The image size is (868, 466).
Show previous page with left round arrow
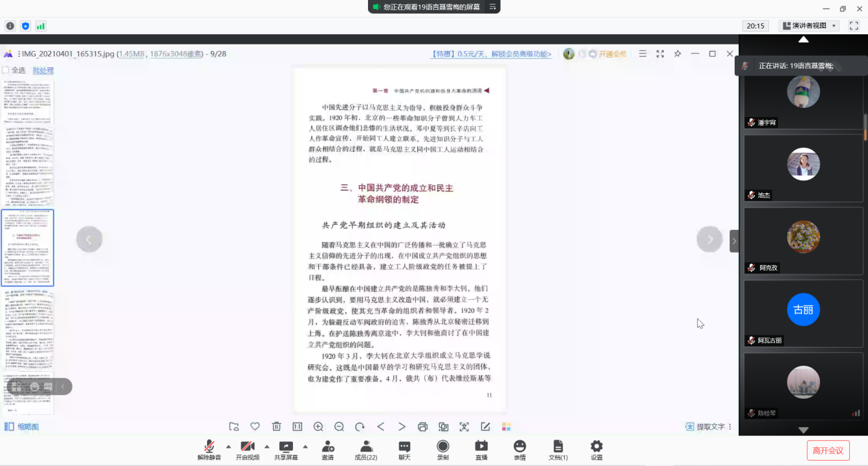point(89,239)
